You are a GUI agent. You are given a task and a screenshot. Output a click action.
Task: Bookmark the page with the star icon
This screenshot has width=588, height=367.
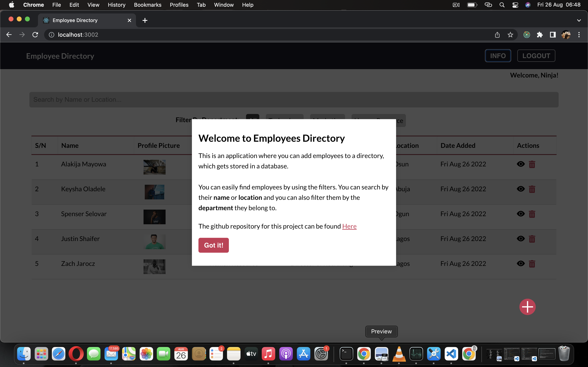tap(510, 35)
